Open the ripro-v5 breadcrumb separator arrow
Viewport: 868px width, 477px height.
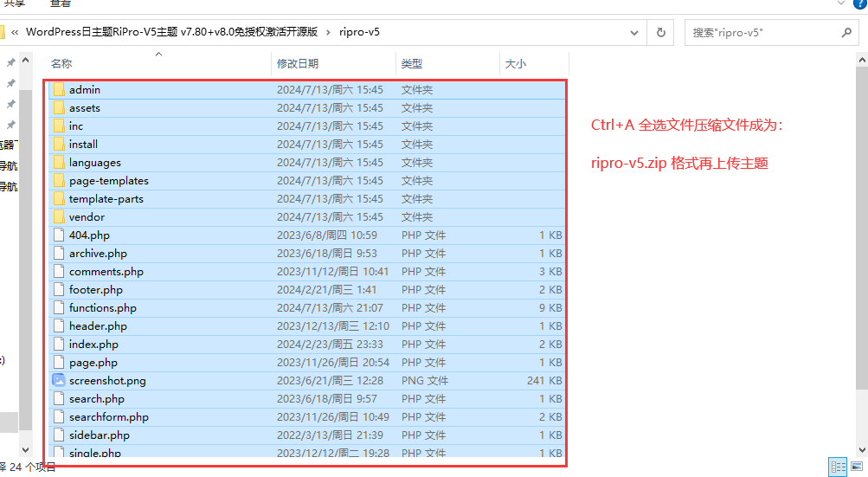[329, 32]
